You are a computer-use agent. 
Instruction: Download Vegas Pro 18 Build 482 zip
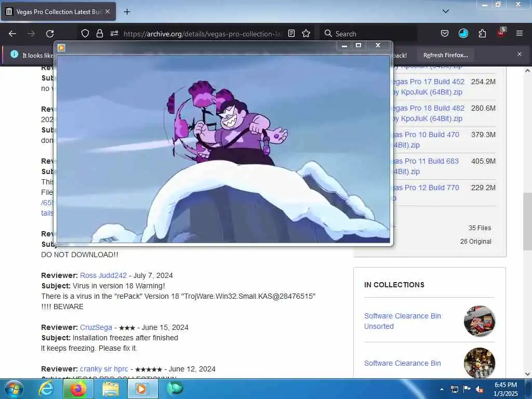[428, 113]
